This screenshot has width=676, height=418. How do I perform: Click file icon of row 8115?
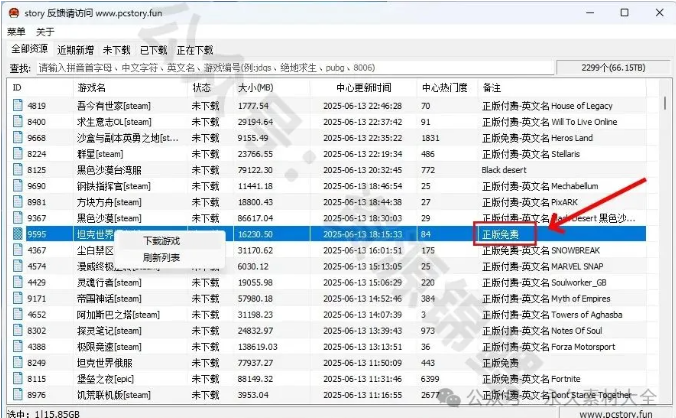point(18,378)
